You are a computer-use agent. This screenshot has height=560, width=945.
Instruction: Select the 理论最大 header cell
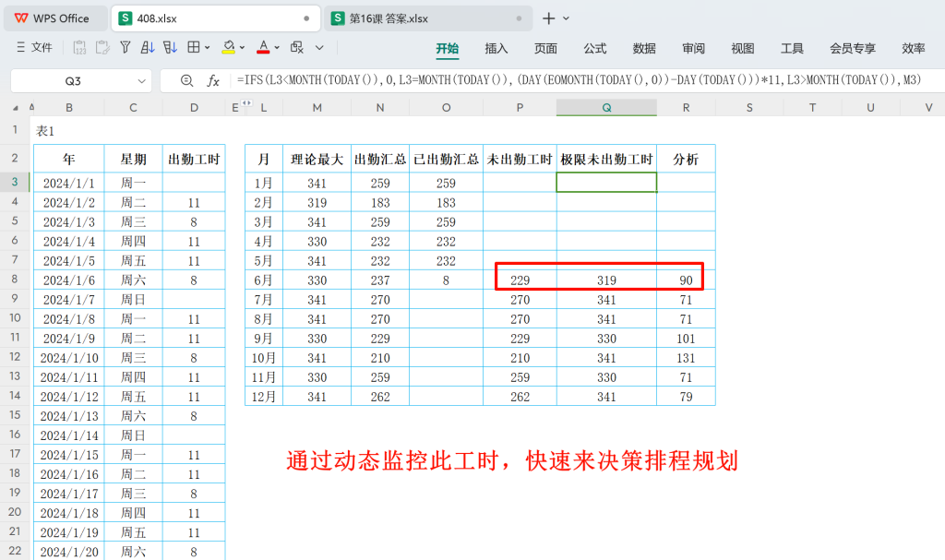tap(317, 159)
